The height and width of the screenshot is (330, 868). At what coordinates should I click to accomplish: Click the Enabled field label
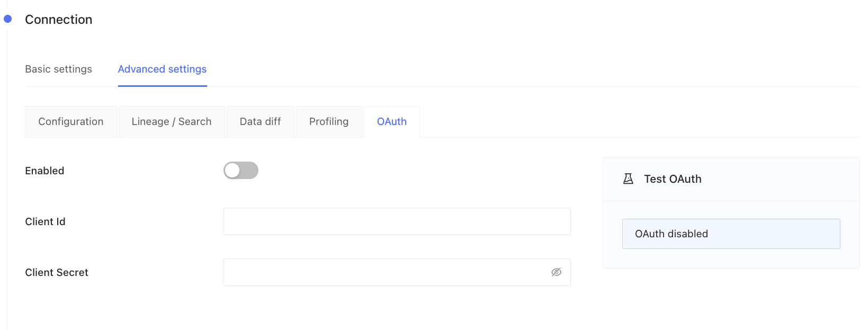[x=44, y=171]
